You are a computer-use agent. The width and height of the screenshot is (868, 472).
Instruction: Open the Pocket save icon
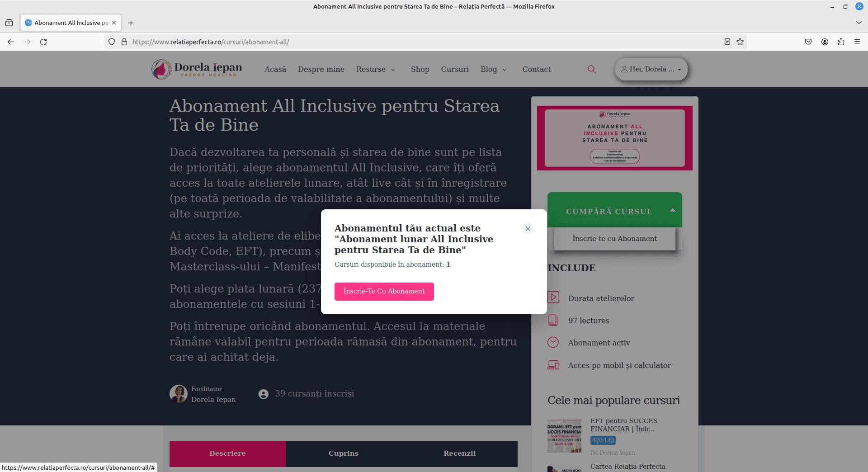(x=808, y=42)
